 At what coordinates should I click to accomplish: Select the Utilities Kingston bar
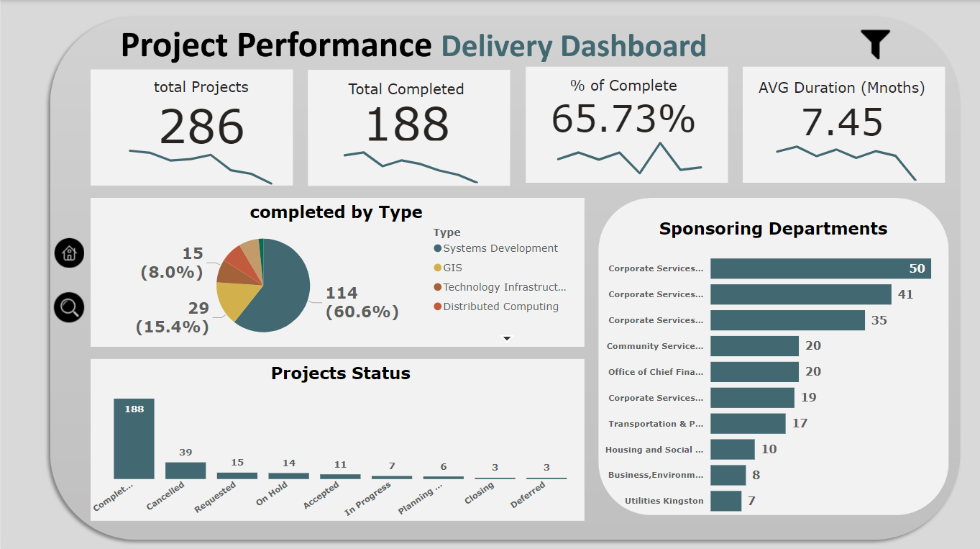click(725, 501)
